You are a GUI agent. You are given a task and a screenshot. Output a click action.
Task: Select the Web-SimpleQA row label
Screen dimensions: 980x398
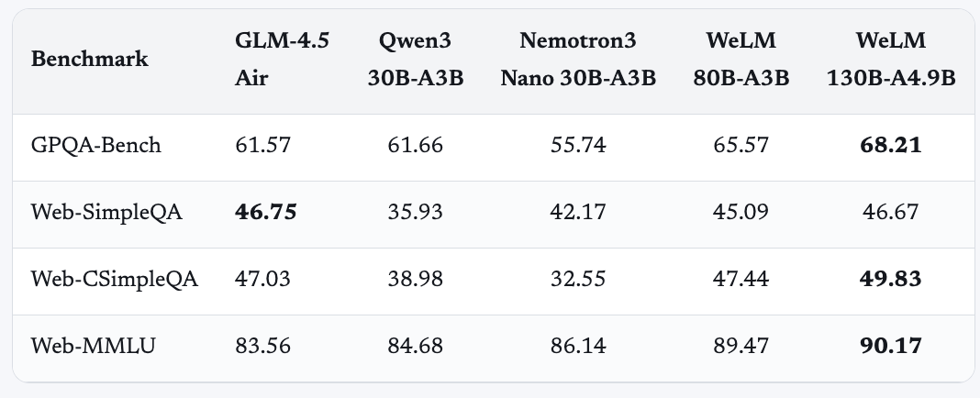point(106,212)
